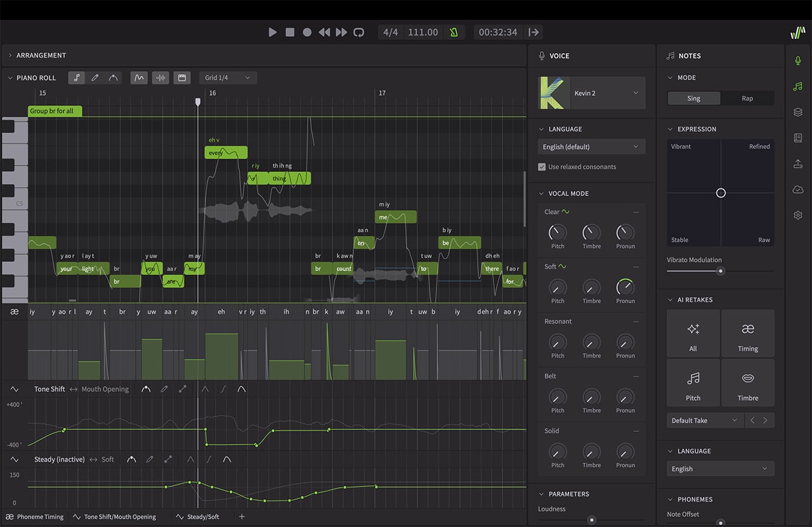
Task: Open the English dropdown in Notes panel
Action: click(x=721, y=469)
